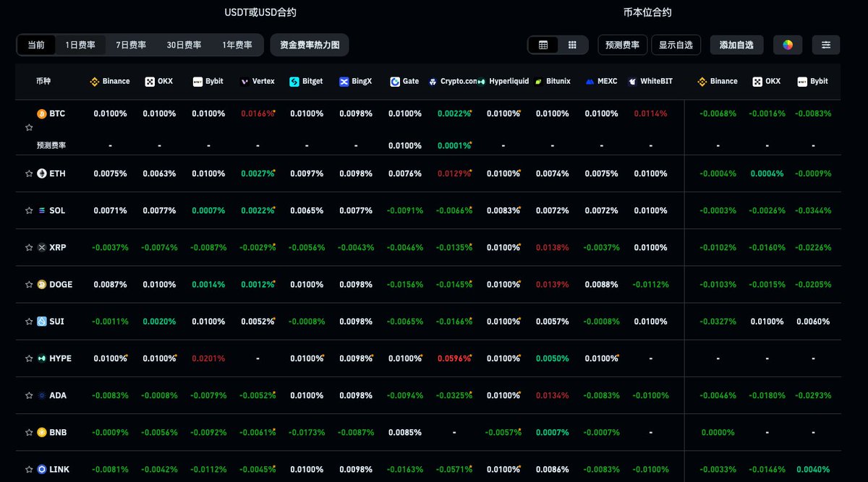Open the coin-margined OKX column header
This screenshot has width=868, height=482.
tap(766, 82)
